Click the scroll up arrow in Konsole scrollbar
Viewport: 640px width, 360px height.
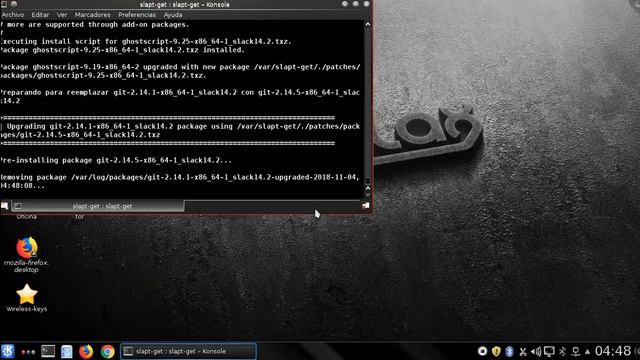tap(368, 24)
